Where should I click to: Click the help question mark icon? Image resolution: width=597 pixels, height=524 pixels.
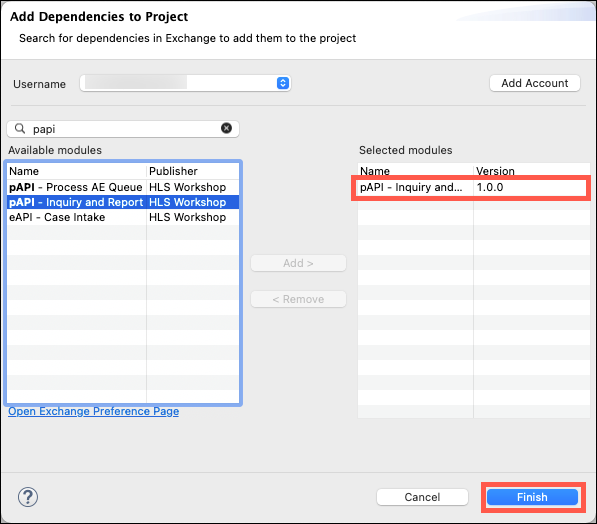pos(28,497)
